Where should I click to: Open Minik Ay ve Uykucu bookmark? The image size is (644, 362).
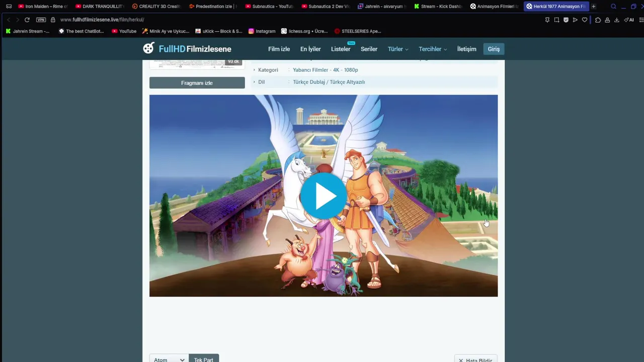pos(166,31)
